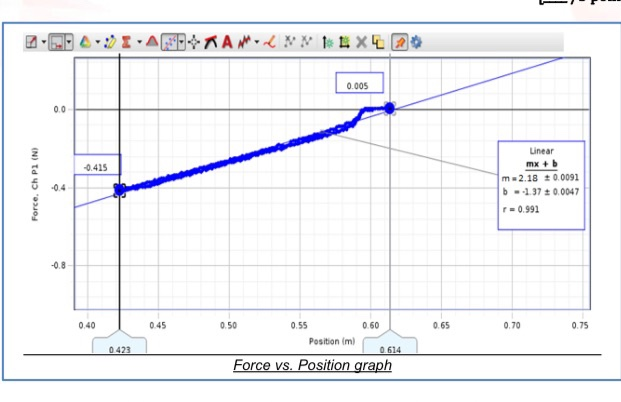Image resolution: width=621 pixels, height=402 pixels.
Task: Click the area under curve icon
Action: pyautogui.click(x=152, y=42)
